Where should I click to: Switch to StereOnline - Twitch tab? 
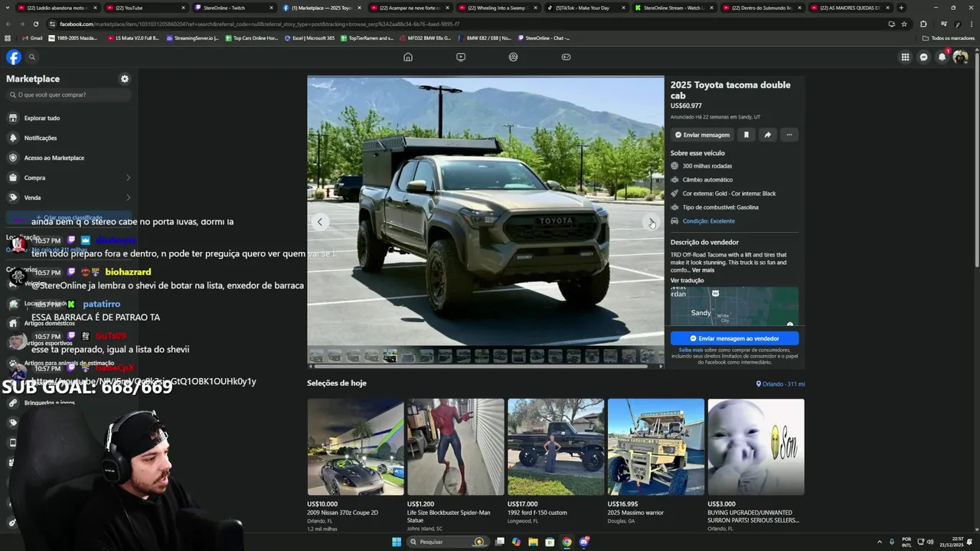click(234, 8)
